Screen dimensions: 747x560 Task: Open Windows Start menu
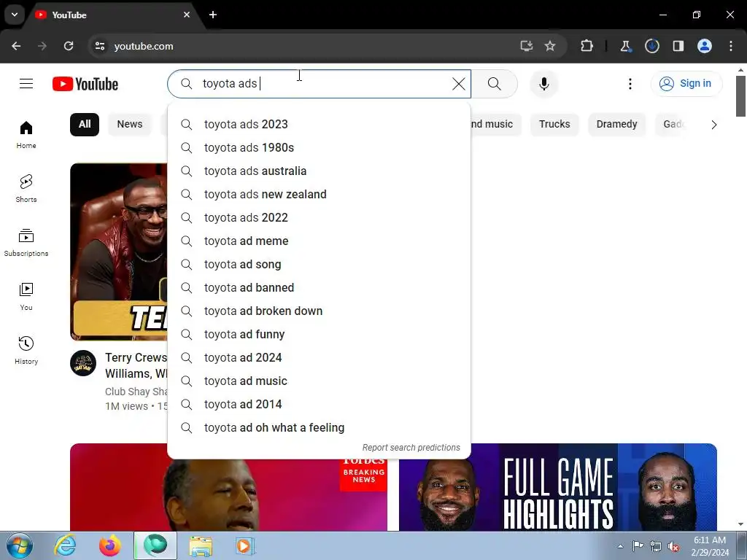(x=20, y=545)
